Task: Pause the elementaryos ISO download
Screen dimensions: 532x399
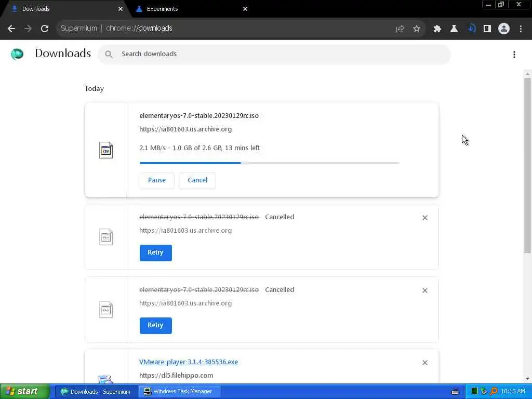Action: tap(157, 180)
